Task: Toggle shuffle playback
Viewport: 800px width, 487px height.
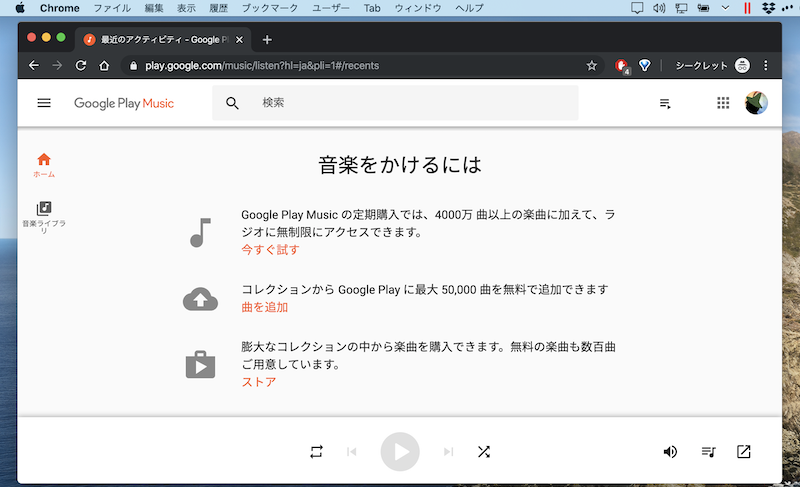Action: click(x=484, y=452)
